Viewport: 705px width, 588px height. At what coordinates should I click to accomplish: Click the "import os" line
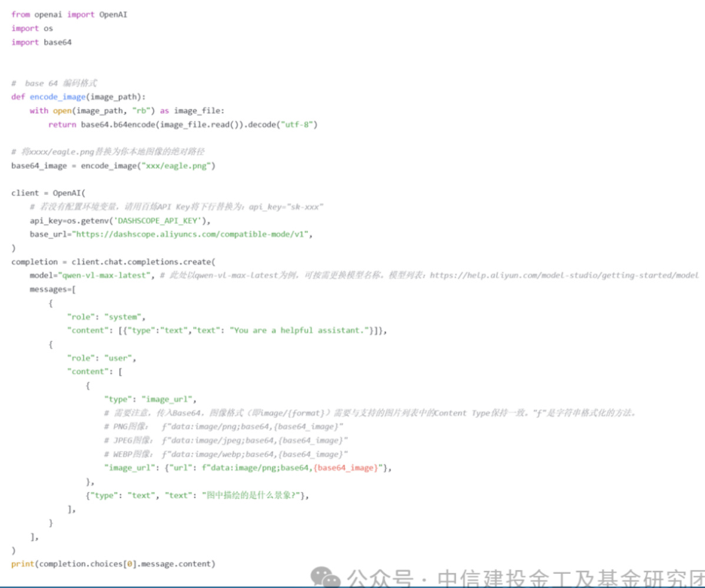pos(32,28)
